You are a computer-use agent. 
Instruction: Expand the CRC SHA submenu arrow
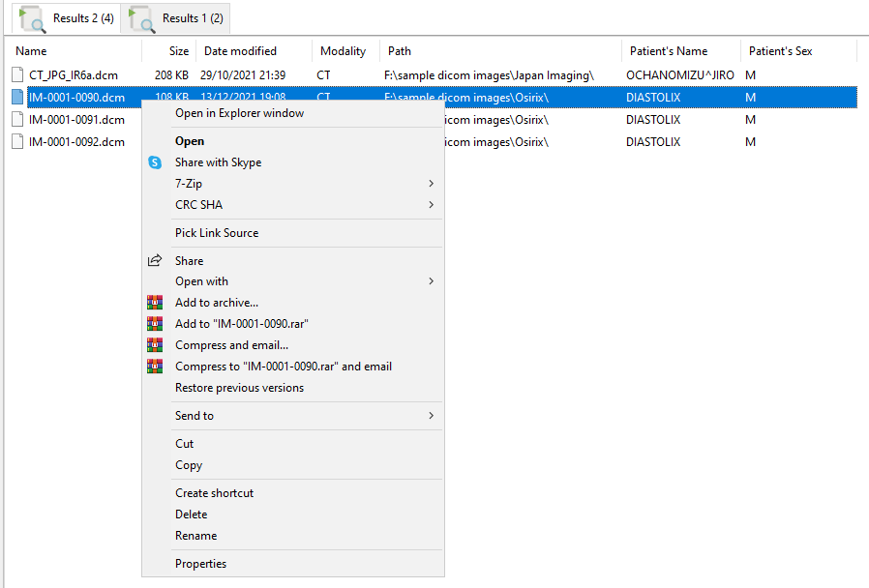coord(431,205)
